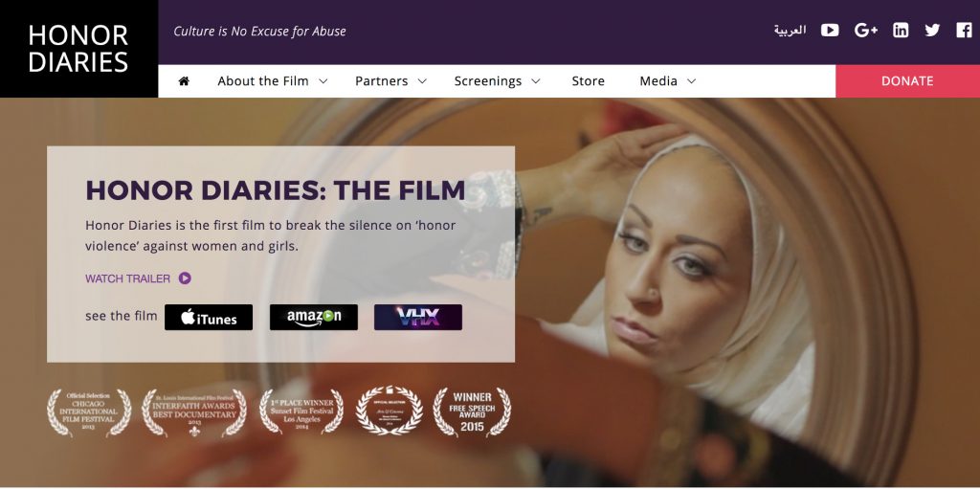The image size is (980, 489).
Task: Watch the film on iTunes
Action: coord(209,317)
